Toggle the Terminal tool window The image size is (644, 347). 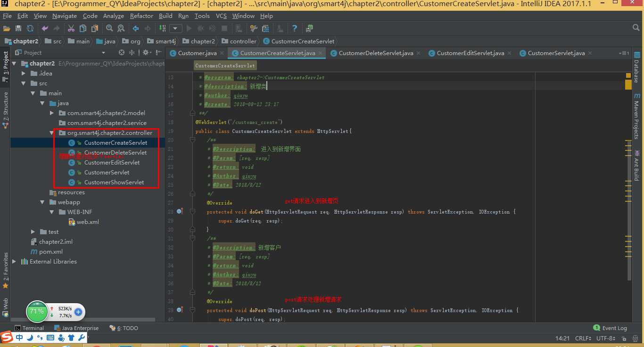tap(29, 328)
